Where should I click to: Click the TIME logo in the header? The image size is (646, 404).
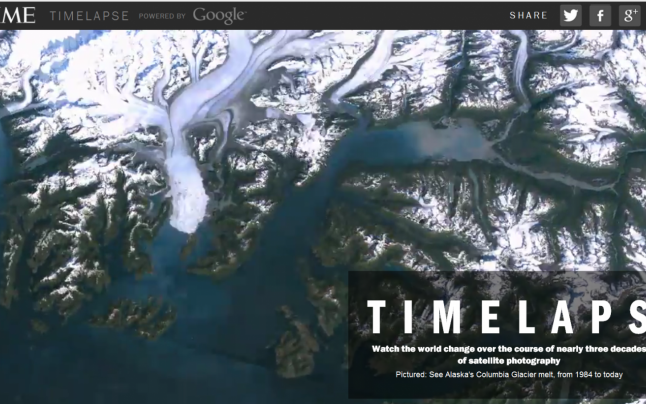click(18, 15)
